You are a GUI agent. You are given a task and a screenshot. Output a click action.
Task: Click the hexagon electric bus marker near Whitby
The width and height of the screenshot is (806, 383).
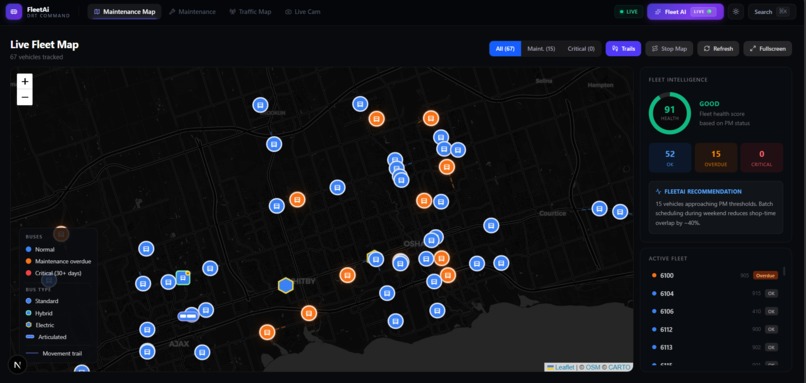[x=285, y=285]
